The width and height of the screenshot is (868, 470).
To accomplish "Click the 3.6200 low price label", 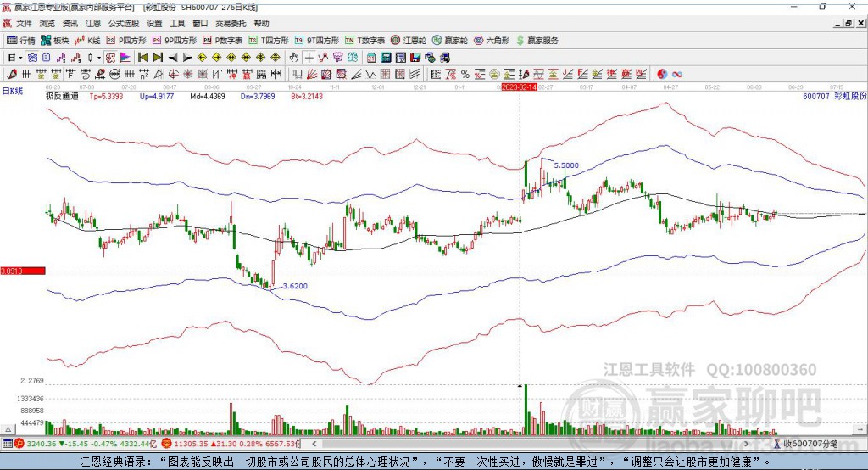I will point(295,286).
